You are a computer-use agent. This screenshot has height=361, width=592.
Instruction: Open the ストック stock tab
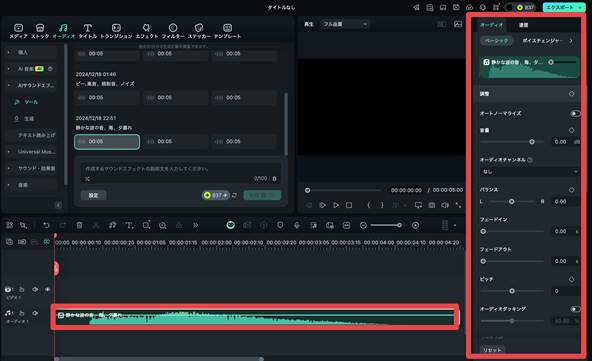(40, 31)
